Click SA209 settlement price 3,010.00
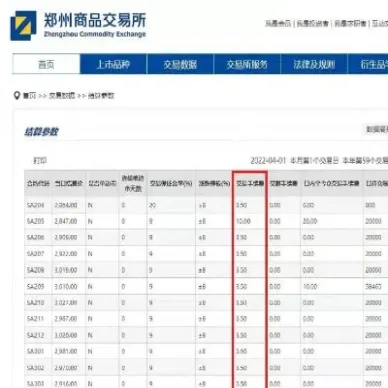The width and height of the screenshot is (388, 388). point(66,286)
